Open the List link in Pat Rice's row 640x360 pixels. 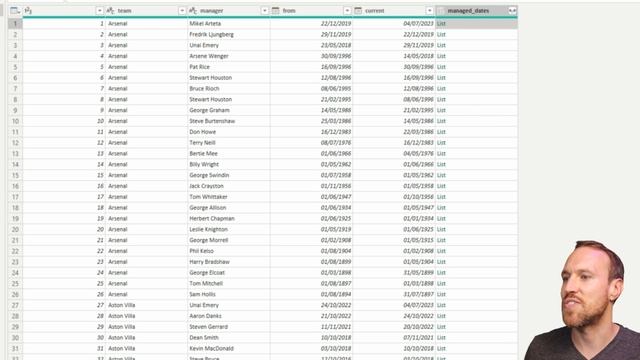pyautogui.click(x=441, y=67)
